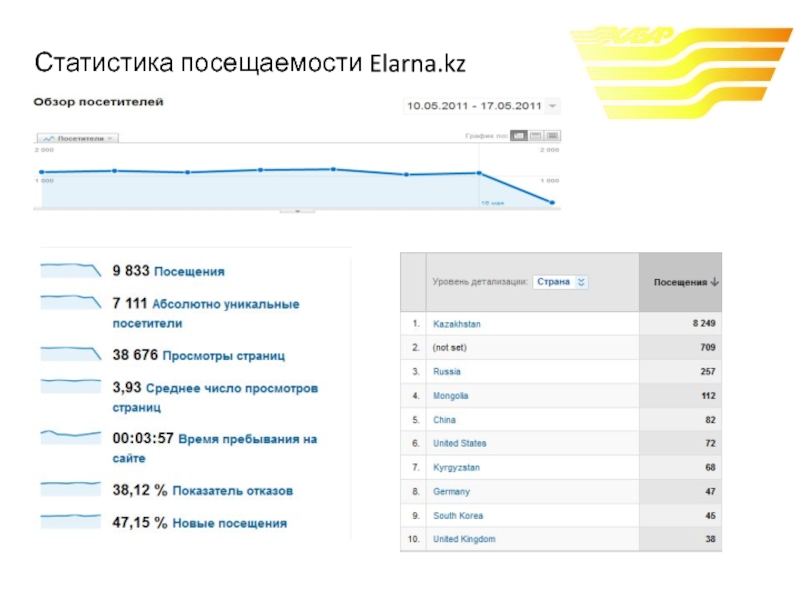This screenshot has width=800, height=600.
Task: Open the South Korea country link
Action: click(458, 516)
